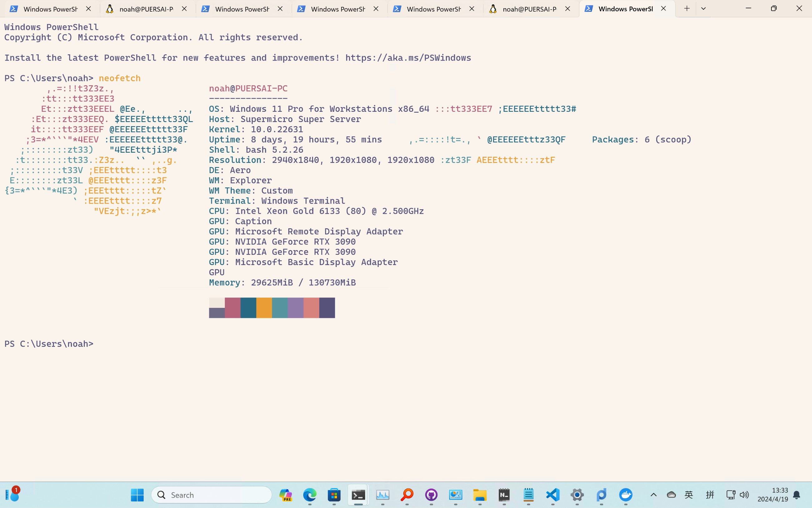This screenshot has width=812, height=508.
Task: Click the DE: Aero line
Action: pyautogui.click(x=230, y=170)
